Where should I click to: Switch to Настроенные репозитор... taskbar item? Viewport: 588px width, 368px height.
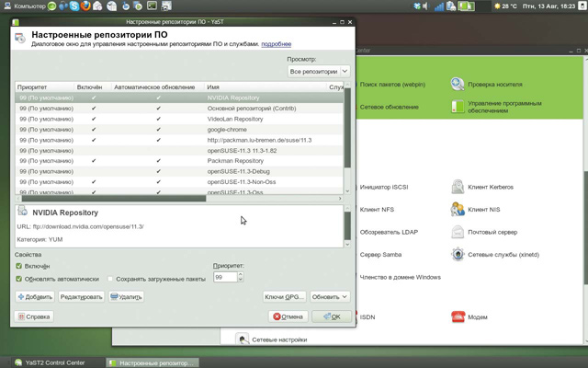(x=152, y=362)
